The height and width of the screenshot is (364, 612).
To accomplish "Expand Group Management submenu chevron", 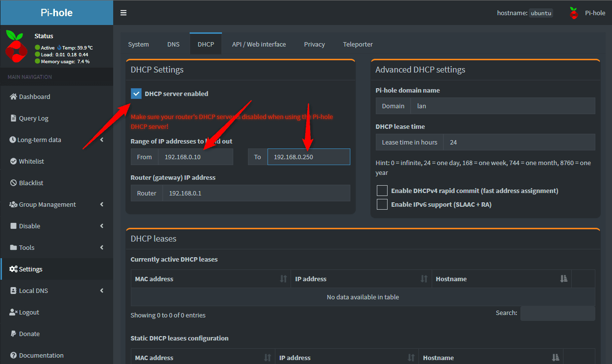I will tap(102, 204).
